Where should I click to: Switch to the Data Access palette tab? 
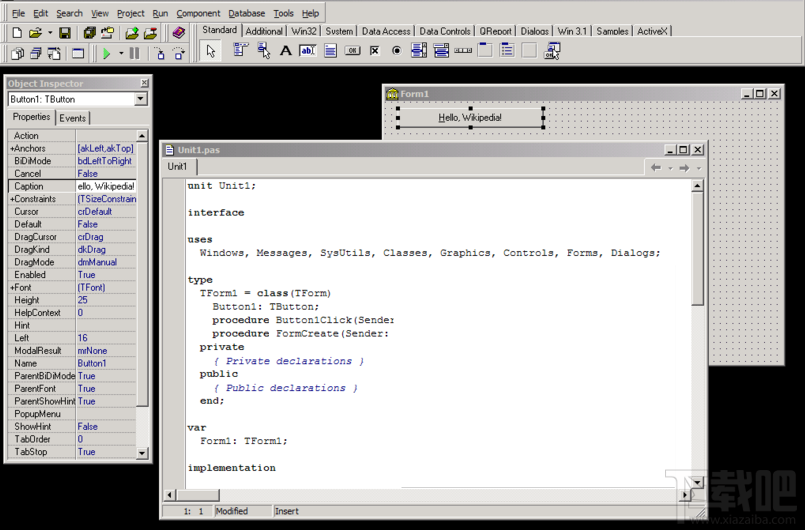point(386,31)
